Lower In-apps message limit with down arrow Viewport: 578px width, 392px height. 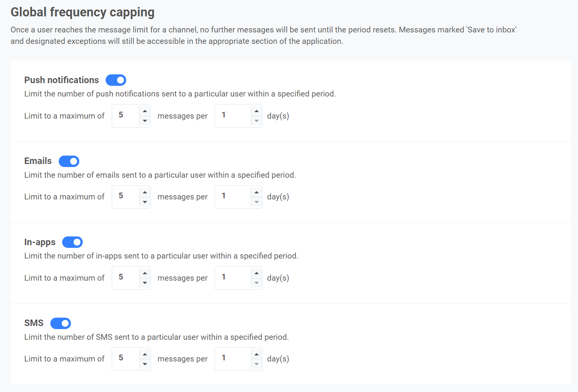(145, 283)
